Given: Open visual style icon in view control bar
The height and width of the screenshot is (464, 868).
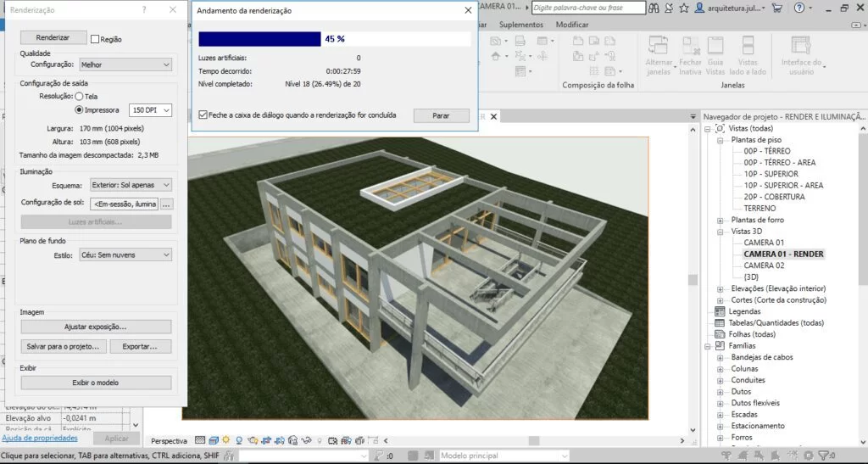Looking at the screenshot, I should (x=214, y=441).
